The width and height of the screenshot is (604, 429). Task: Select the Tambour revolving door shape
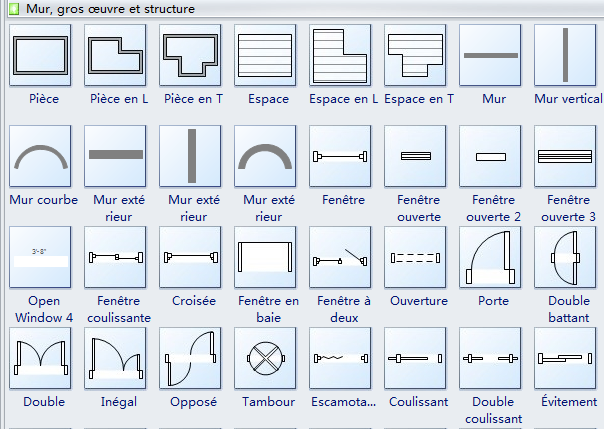[265, 358]
